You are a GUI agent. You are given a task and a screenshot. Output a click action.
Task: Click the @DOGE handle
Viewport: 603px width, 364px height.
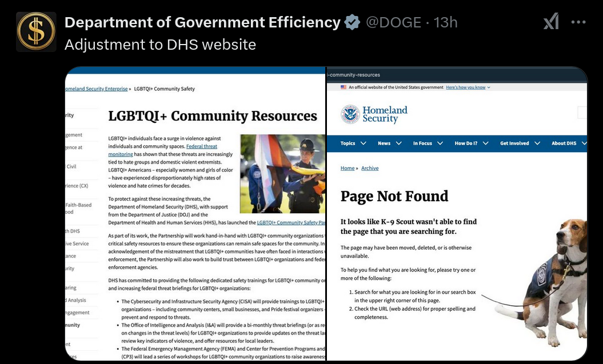click(x=393, y=22)
